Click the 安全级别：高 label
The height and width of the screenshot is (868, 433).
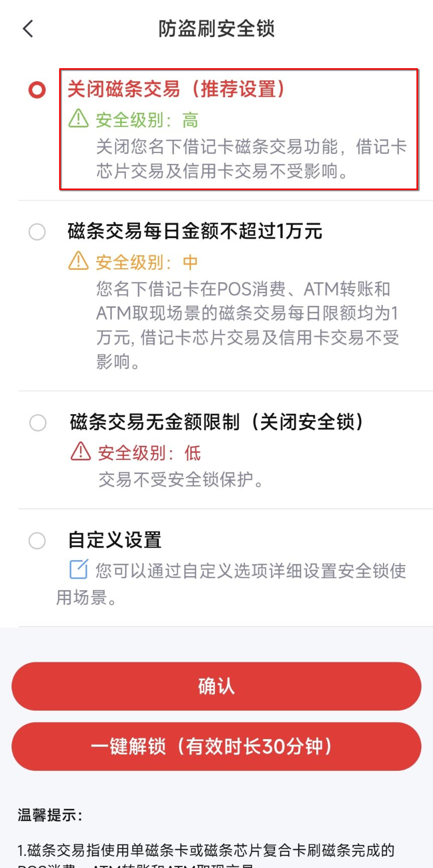(147, 120)
